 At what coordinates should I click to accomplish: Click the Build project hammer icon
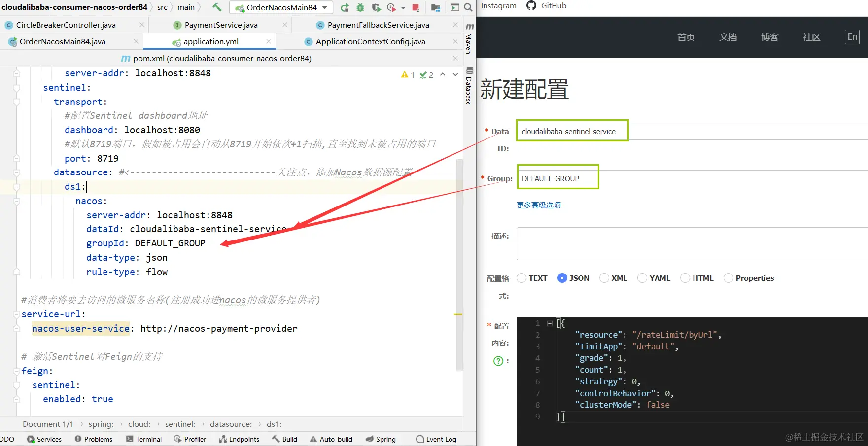(217, 7)
